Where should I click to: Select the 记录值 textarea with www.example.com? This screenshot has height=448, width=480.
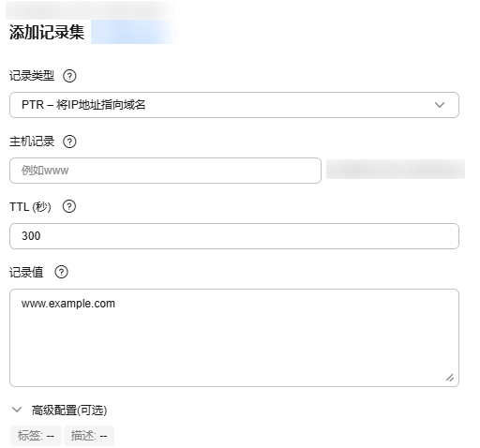point(234,337)
